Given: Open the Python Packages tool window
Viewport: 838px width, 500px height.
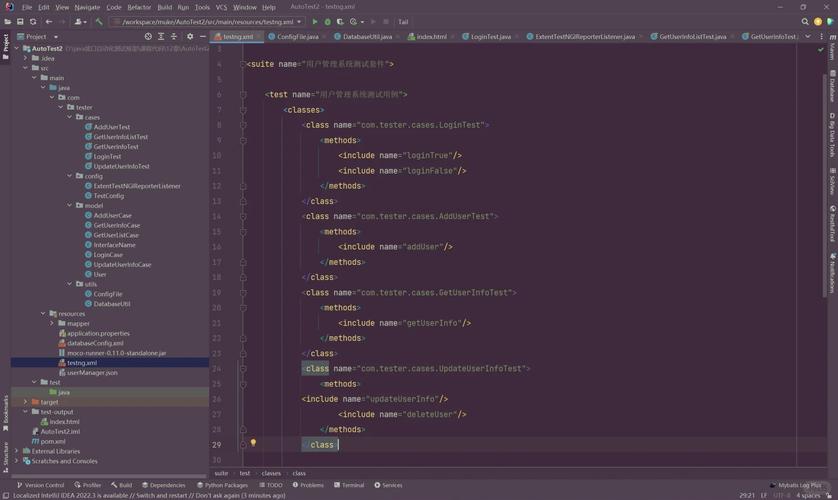Looking at the screenshot, I should [222, 485].
